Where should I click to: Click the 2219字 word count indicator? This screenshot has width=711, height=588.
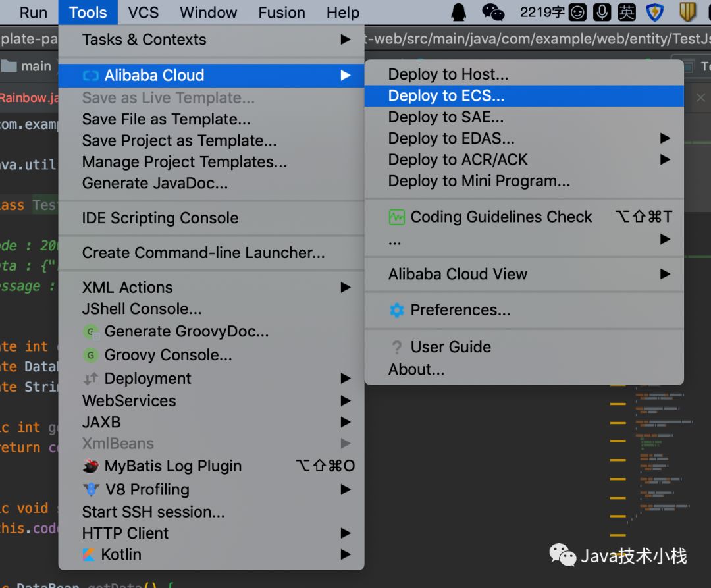[542, 13]
